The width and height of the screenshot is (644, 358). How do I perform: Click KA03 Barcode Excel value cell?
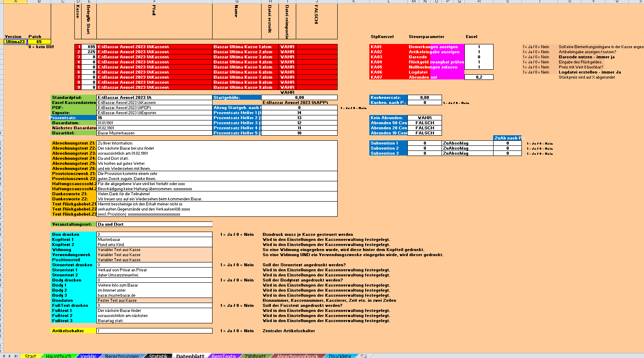(x=479, y=57)
